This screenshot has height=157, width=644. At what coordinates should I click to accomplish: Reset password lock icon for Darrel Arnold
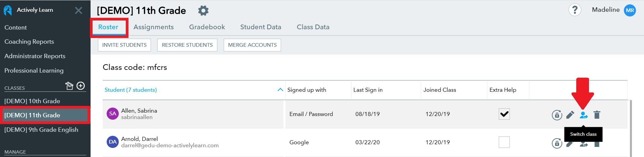tap(557, 144)
